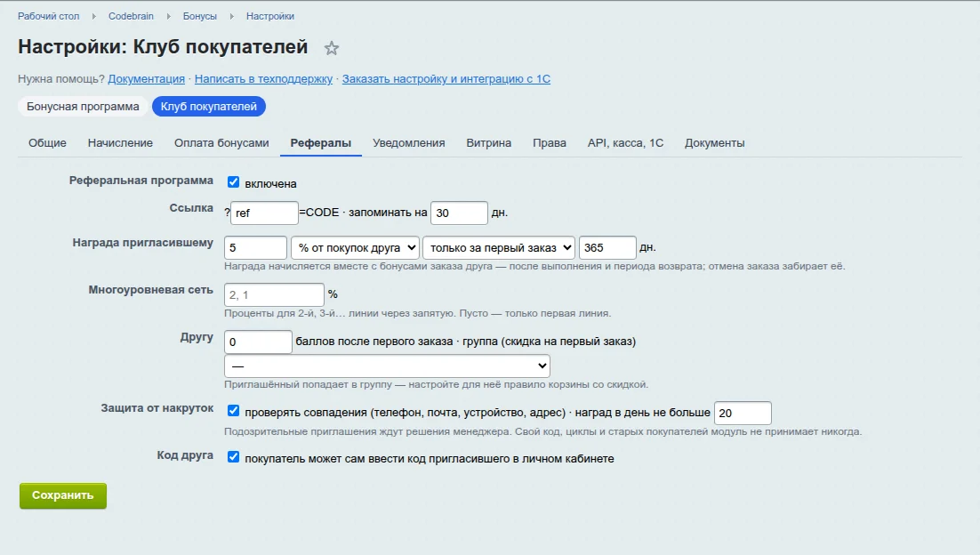Open the Оплата бонусами tab

(x=221, y=143)
